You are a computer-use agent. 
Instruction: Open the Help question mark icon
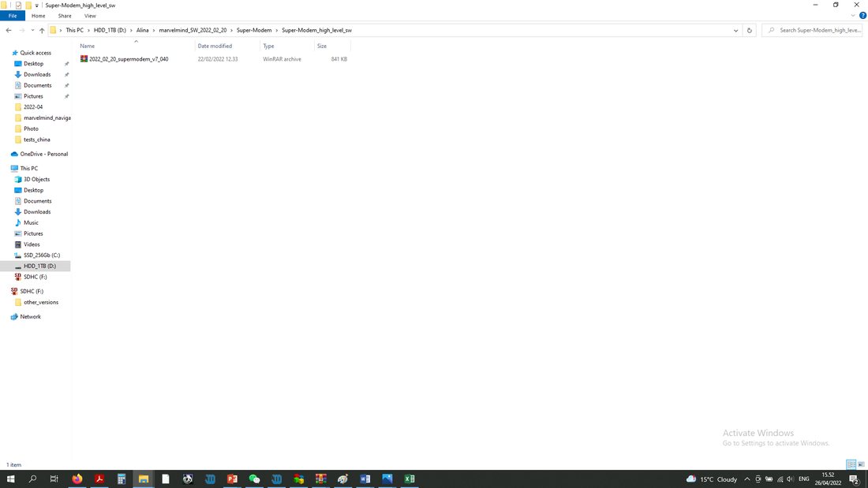pos(862,16)
